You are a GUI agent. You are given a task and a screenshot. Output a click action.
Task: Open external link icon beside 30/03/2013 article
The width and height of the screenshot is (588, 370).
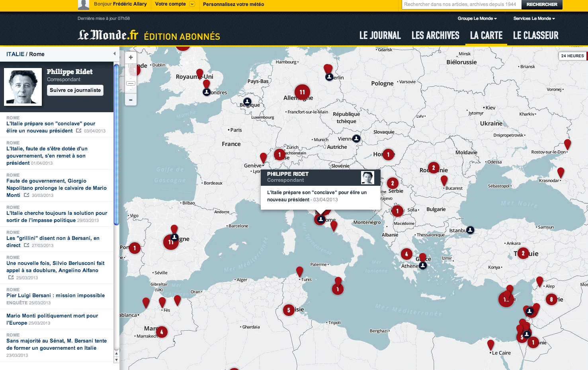click(x=26, y=195)
